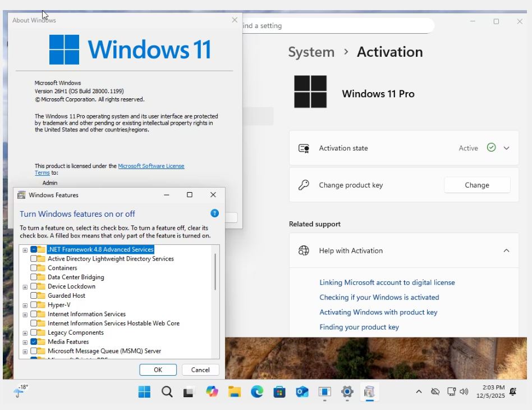Switch to the winver taskbar app
This screenshot has height=410, width=532.
tap(325, 391)
